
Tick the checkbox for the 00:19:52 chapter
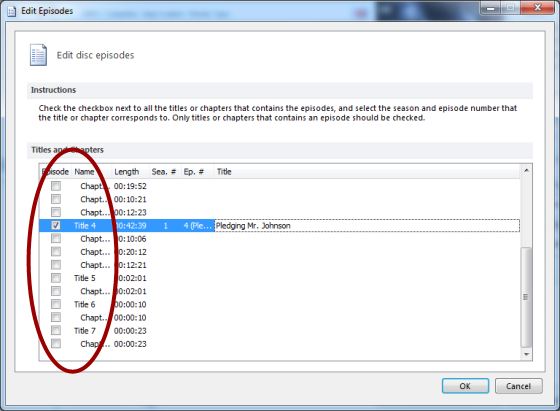point(56,186)
